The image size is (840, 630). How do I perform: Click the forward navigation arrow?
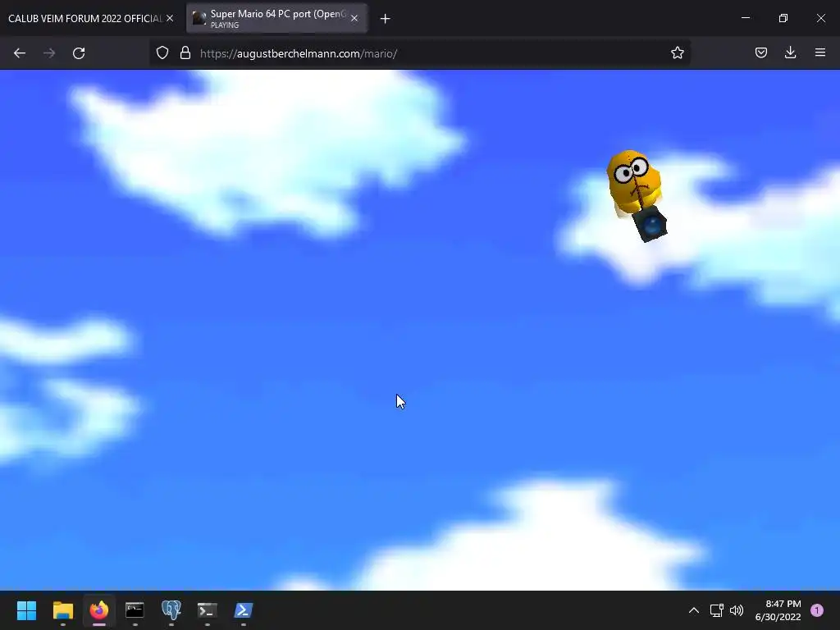pyautogui.click(x=49, y=53)
